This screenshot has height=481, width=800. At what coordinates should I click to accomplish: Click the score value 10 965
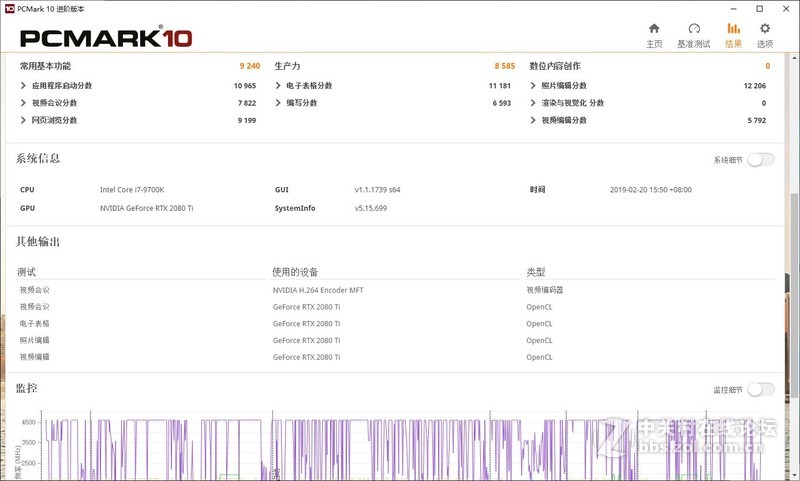pyautogui.click(x=245, y=86)
